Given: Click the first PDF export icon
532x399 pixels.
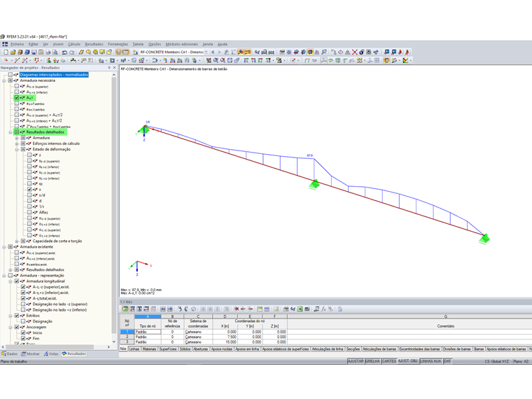Looking at the screenshot, I should [x=400, y=52].
